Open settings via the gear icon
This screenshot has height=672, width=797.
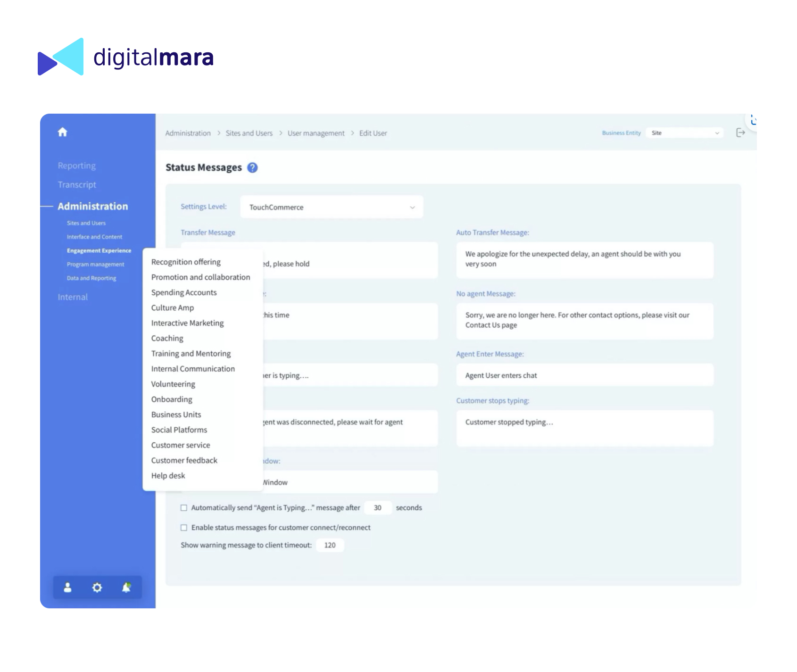click(97, 588)
